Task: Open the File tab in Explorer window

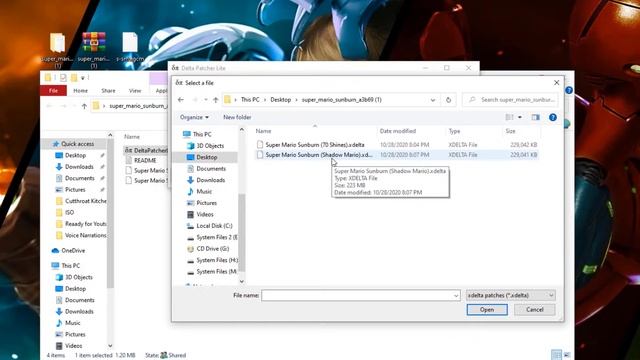Action: (53, 91)
